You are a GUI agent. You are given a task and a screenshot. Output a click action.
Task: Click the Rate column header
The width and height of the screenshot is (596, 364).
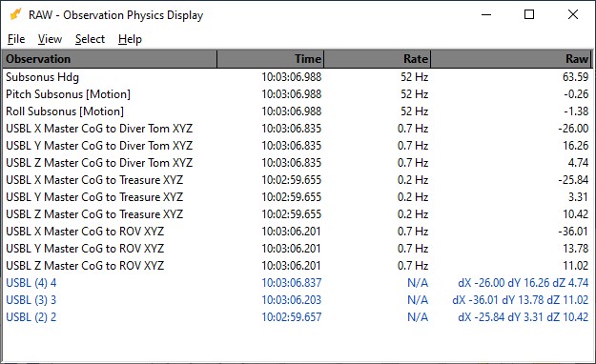377,59
